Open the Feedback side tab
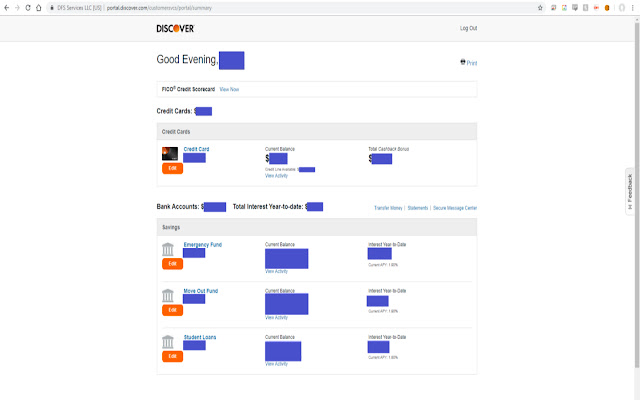This screenshot has width=640, height=400. [x=630, y=191]
